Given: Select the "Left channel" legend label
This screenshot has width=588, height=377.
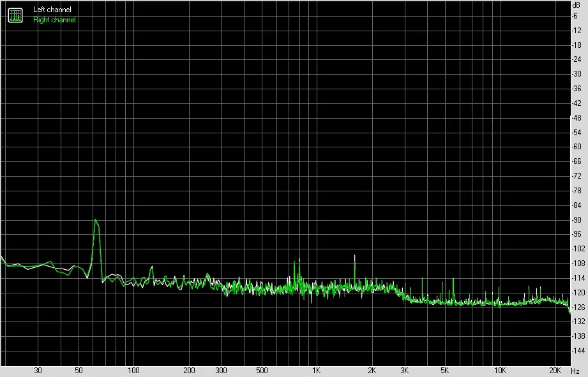Looking at the screenshot, I should click(52, 10).
